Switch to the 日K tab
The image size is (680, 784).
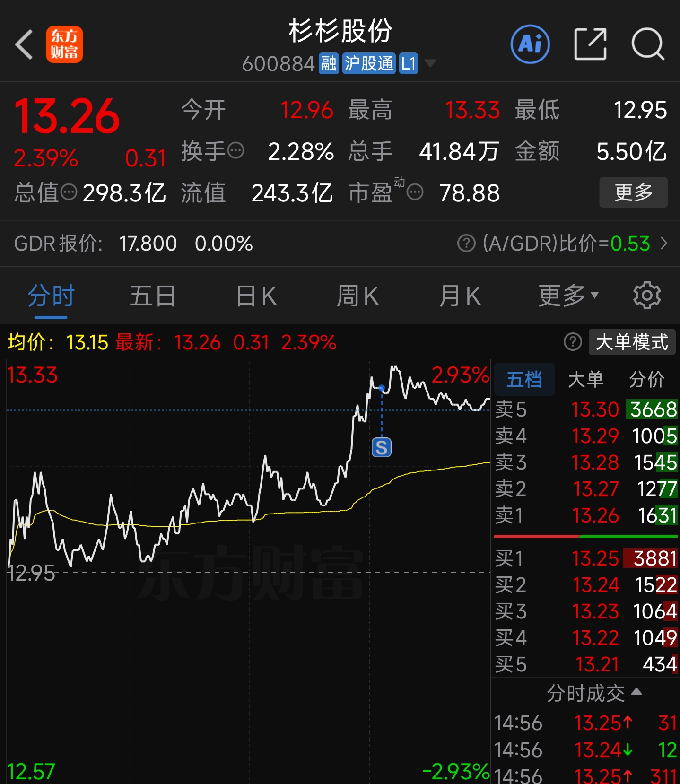coord(256,296)
